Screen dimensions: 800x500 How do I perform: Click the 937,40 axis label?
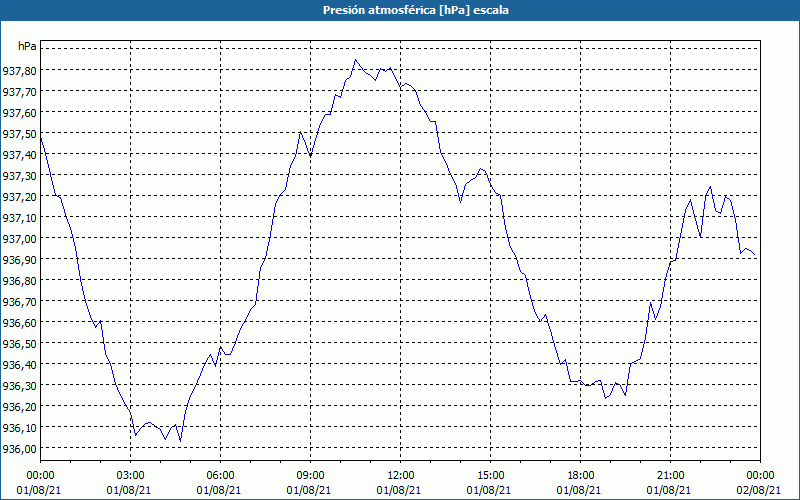tap(19, 154)
